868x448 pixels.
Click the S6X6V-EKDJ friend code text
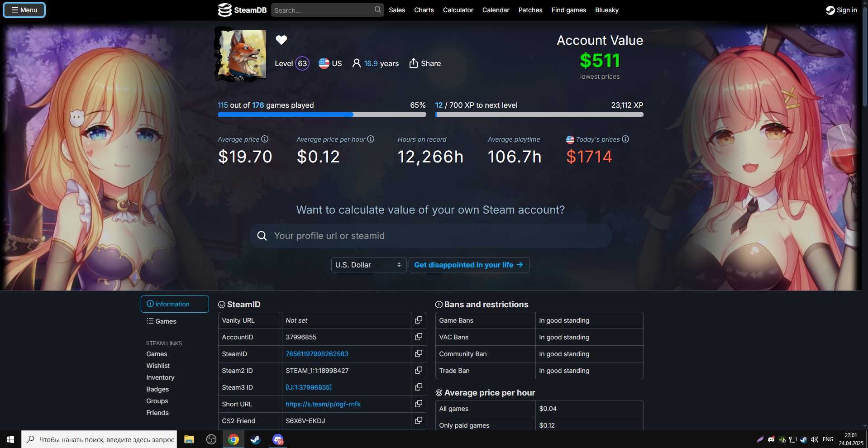(x=305, y=421)
